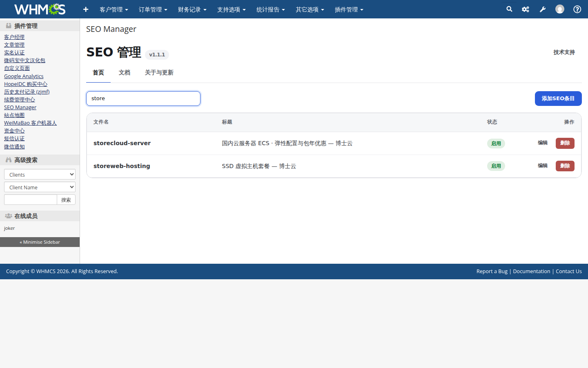The image size is (588, 368).
Task: Open 客户管理 dropdown menu
Action: pos(114,9)
